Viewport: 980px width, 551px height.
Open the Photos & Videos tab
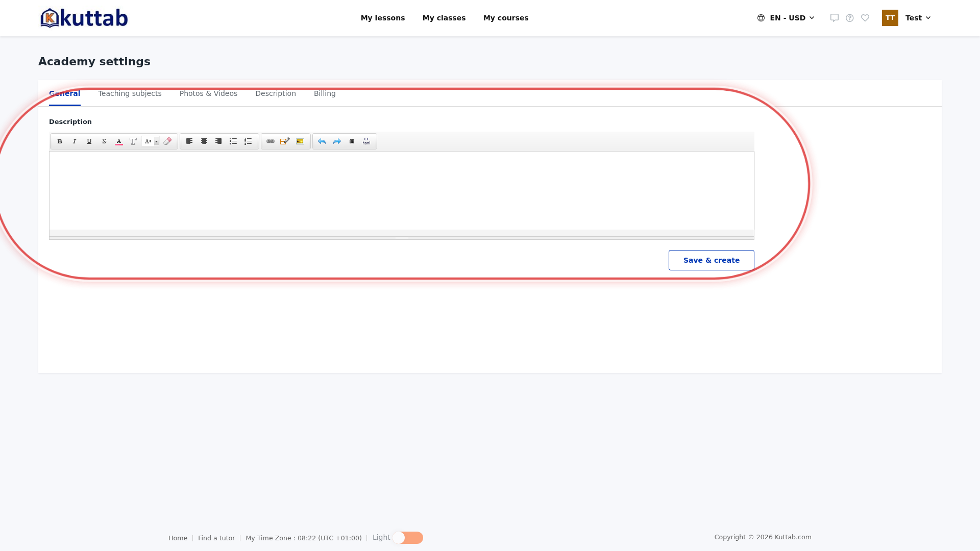tap(208, 93)
